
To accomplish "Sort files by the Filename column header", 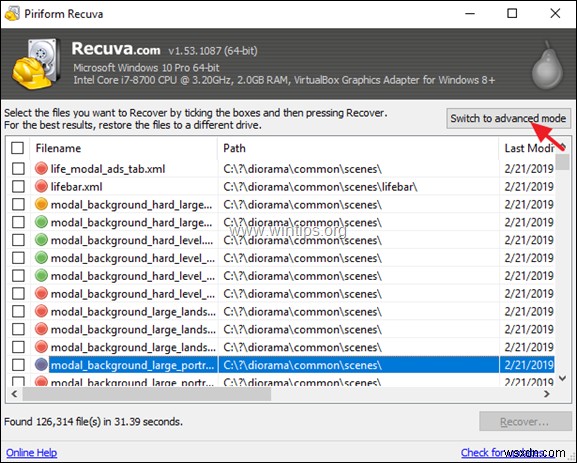I will point(124,148).
